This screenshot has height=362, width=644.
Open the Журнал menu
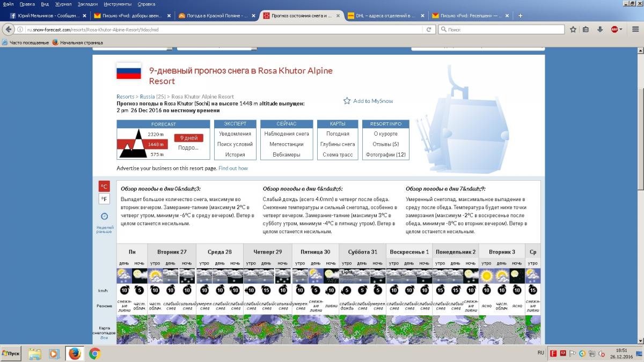63,4
